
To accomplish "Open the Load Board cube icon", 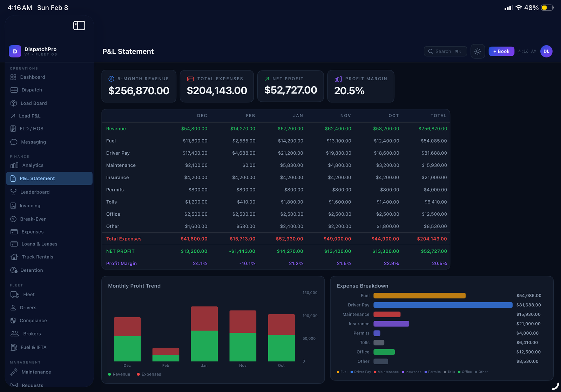I will [14, 103].
